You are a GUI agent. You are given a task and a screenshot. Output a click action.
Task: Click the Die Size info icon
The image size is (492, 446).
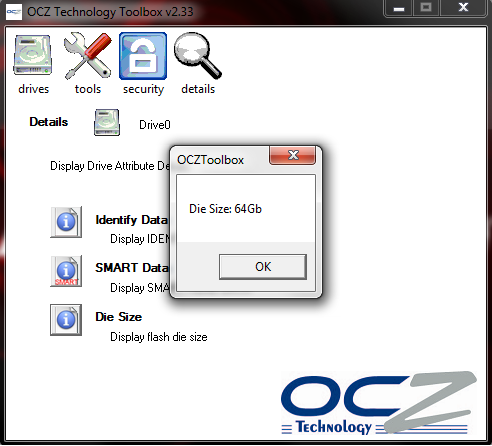[66, 320]
